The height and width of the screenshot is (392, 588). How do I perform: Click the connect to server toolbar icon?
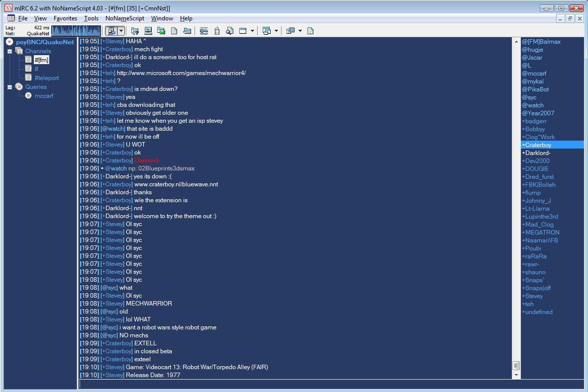tap(111, 31)
